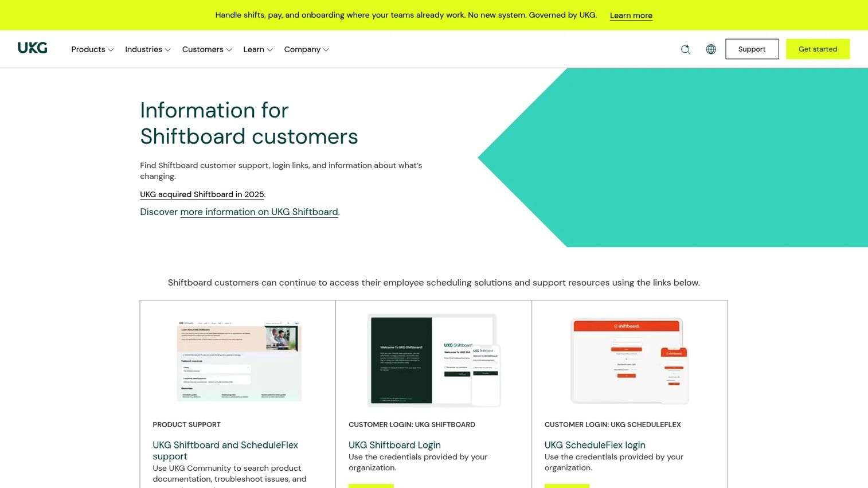Screen dimensions: 868x488
Task: Click the Get started button
Action: [x=818, y=49]
